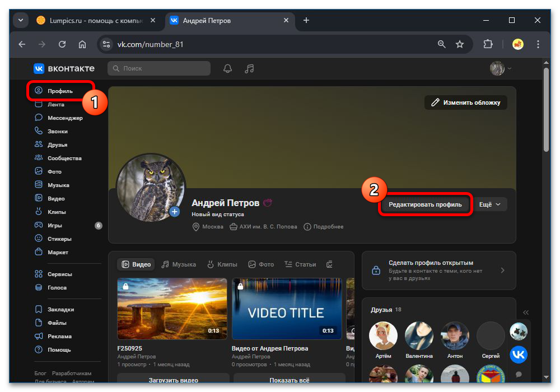Click the Москва location text
Image resolution: width=560 pixels, height=392 pixels.
click(212, 227)
